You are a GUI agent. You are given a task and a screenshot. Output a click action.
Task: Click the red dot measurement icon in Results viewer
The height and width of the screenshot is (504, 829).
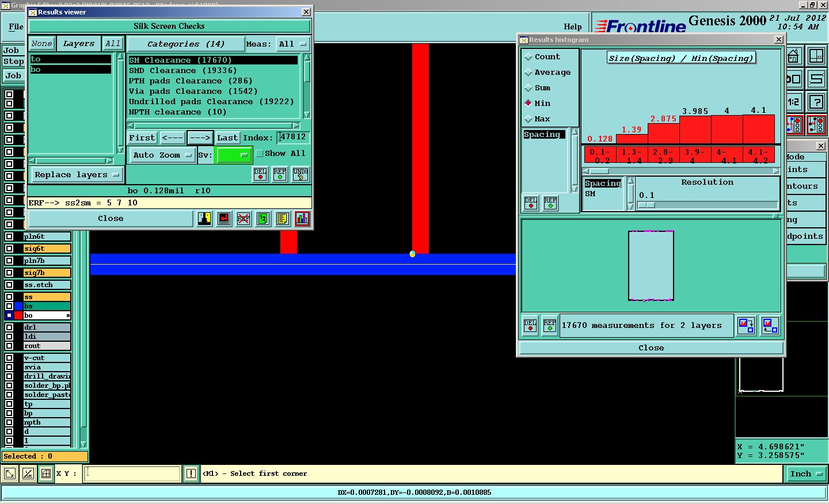224,219
